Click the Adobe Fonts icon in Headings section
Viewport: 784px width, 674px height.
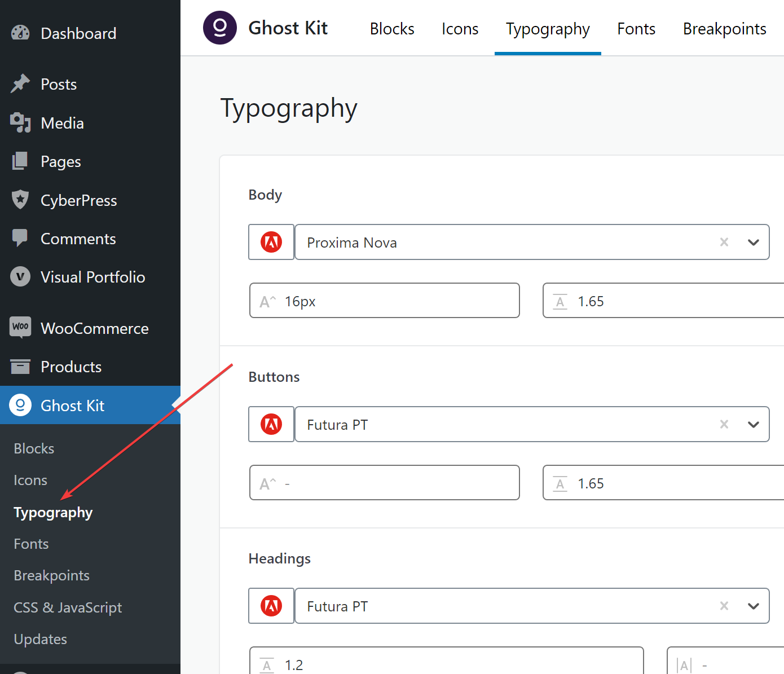[x=271, y=606]
